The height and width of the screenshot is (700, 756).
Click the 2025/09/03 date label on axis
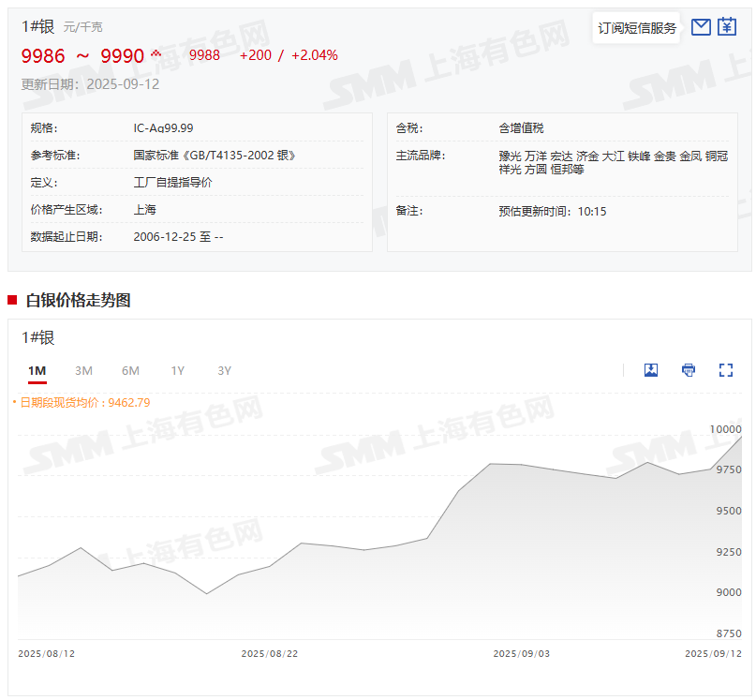coord(521,653)
